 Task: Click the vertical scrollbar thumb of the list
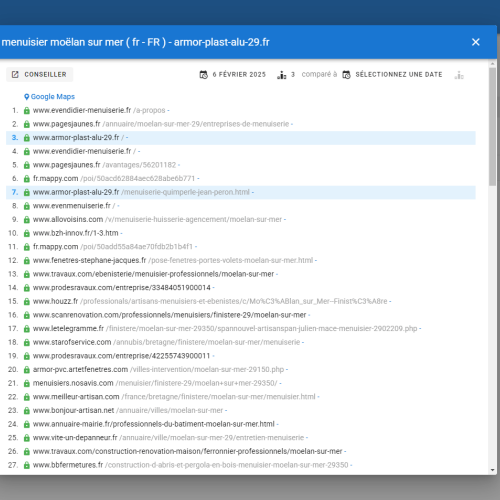coord(493,127)
